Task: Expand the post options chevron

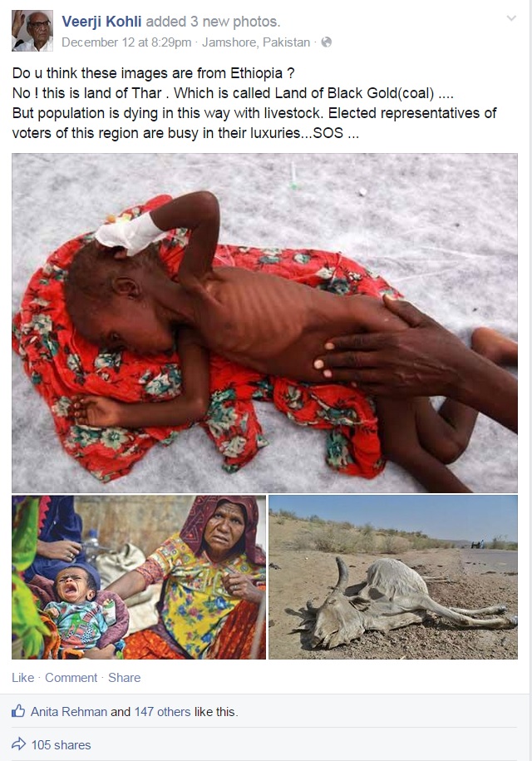Action: coord(511,18)
